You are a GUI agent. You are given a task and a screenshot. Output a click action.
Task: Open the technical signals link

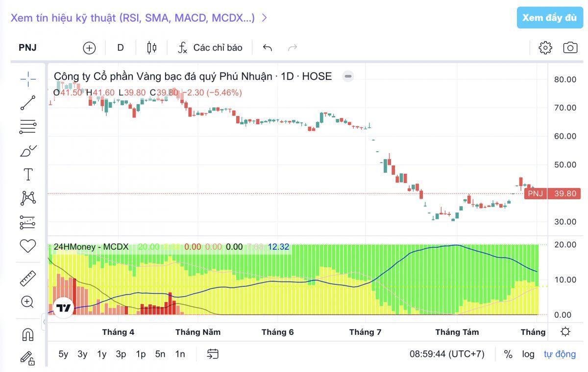(x=139, y=18)
